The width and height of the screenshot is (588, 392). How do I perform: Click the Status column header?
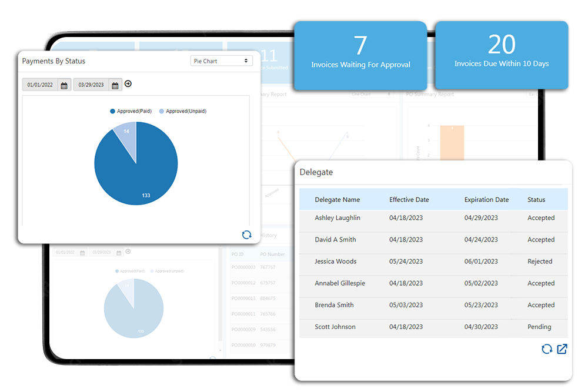point(536,200)
